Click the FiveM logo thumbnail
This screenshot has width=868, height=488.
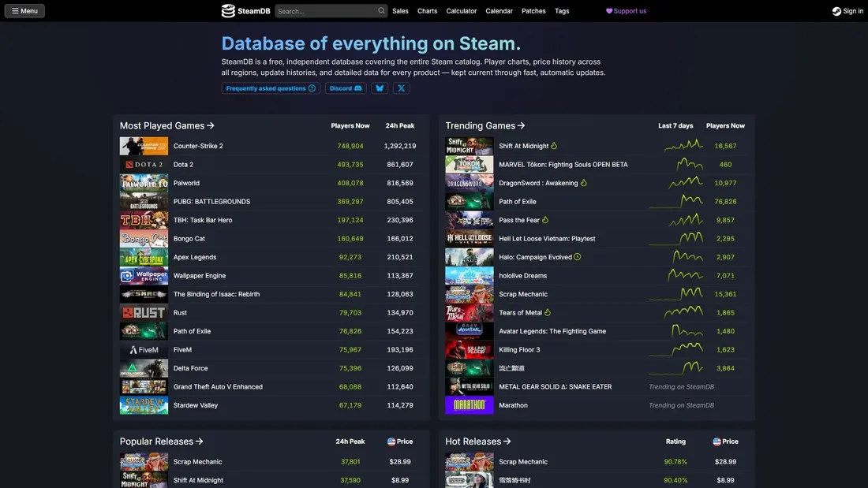(144, 350)
